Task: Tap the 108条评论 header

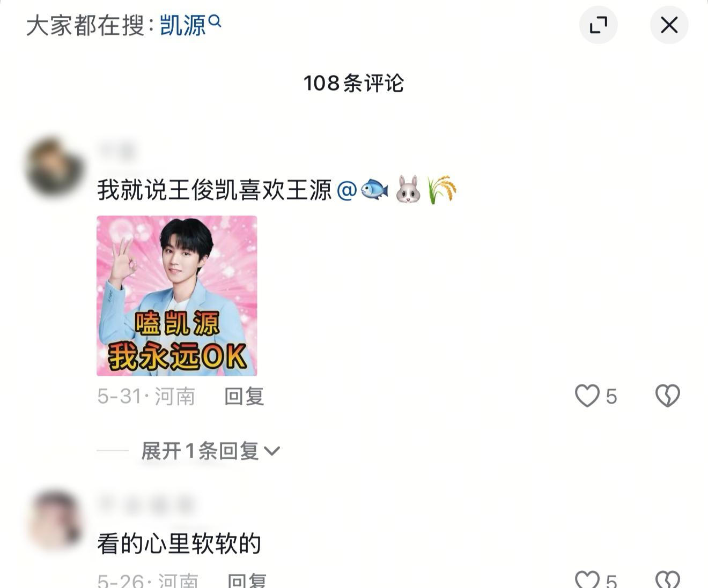Action: [353, 83]
